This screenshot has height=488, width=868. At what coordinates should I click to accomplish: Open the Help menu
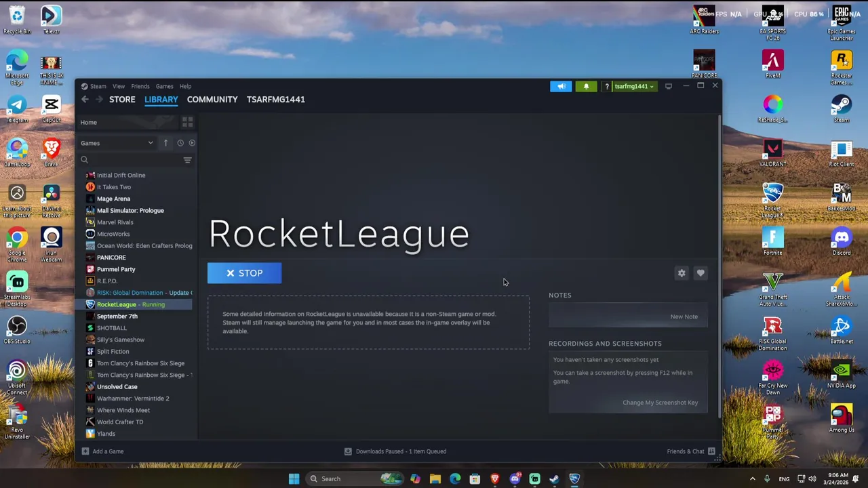(185, 86)
